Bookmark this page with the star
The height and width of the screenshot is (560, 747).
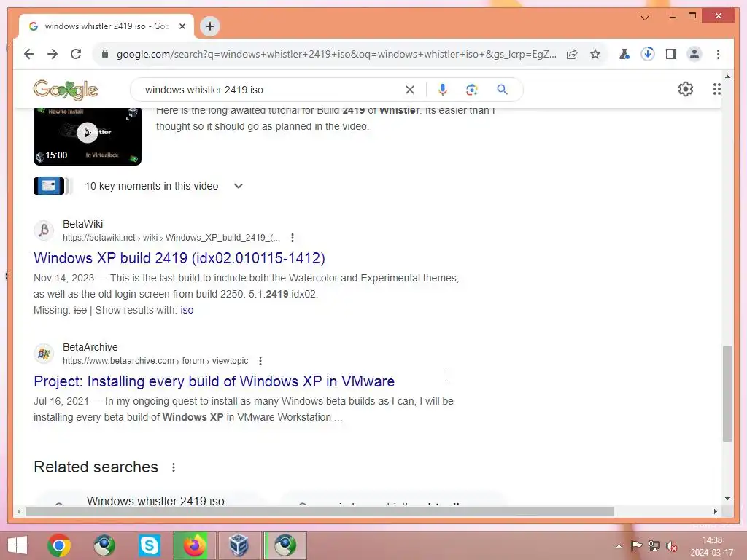click(x=595, y=54)
